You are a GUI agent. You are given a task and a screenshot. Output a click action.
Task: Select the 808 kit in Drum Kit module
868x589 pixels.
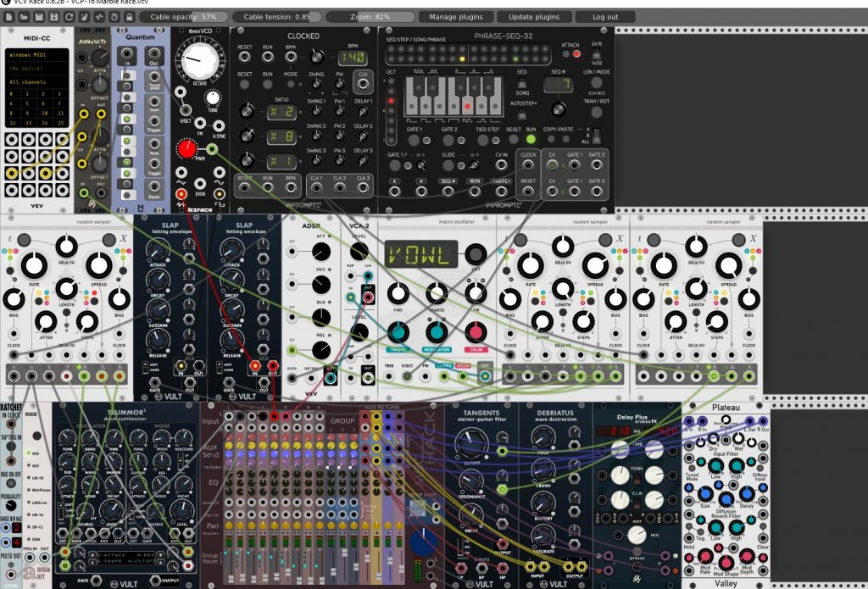pyautogui.click(x=30, y=453)
